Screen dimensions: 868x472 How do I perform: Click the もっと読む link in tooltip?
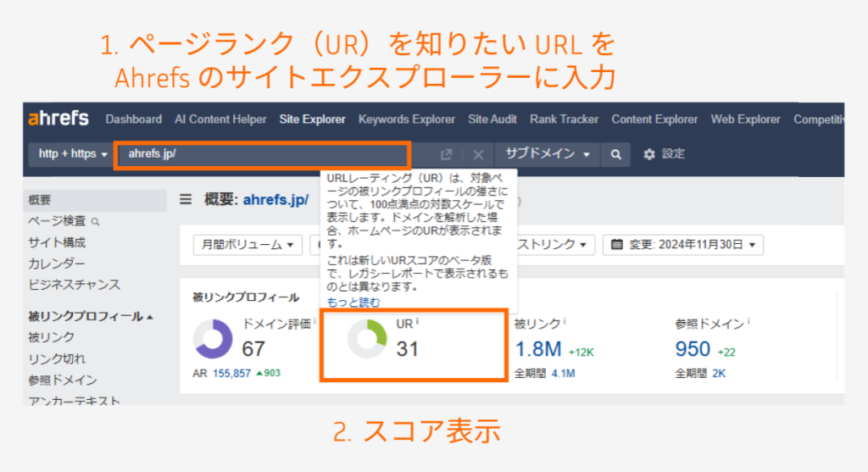pos(353,303)
